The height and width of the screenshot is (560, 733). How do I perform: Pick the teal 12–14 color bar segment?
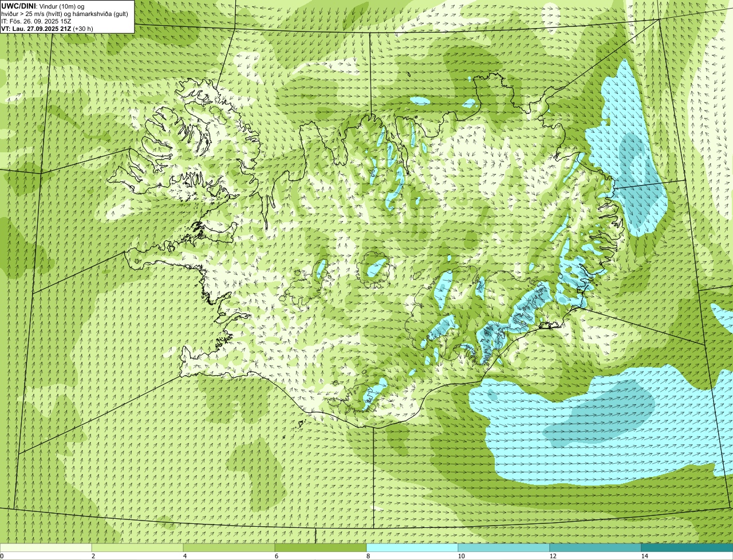[x=596, y=547]
